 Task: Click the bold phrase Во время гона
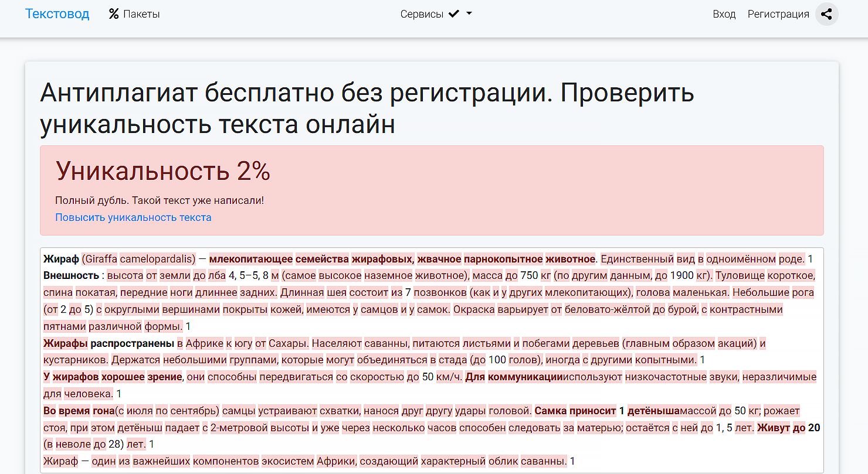coord(79,411)
